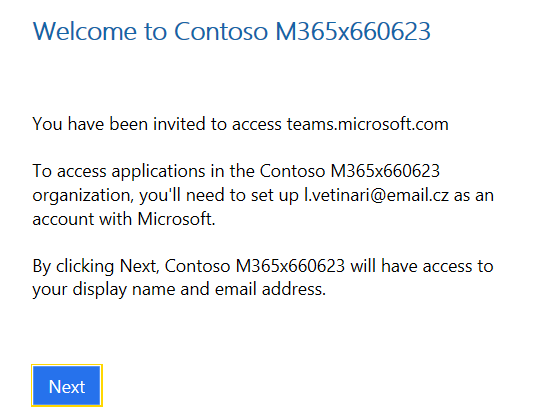Click M365x660623 in the page heading
This screenshot has height=420, width=543.
pos(353,32)
